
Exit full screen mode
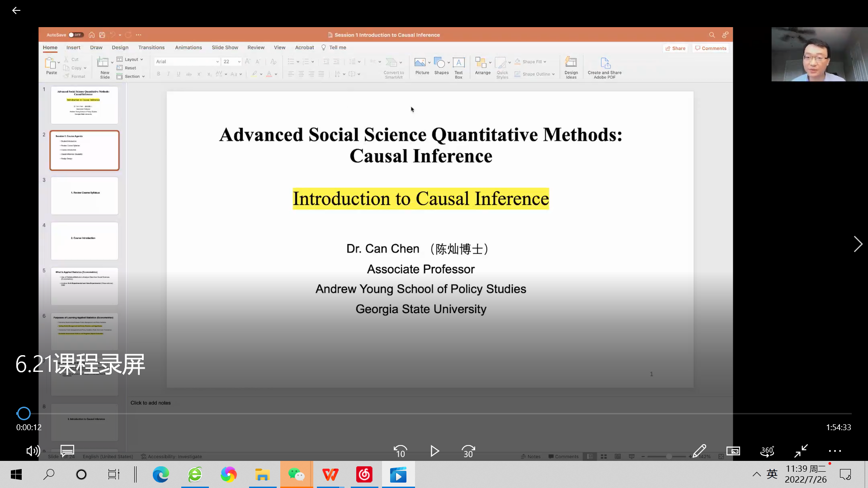point(801,451)
